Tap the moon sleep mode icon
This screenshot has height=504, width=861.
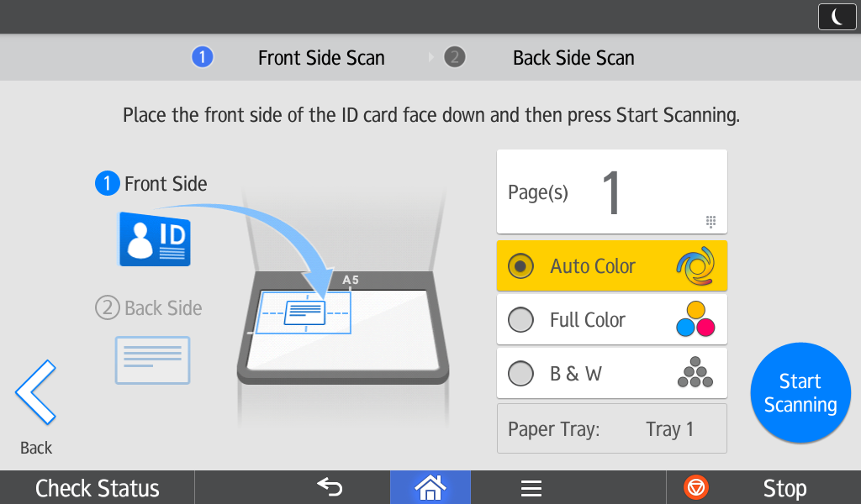click(x=837, y=17)
